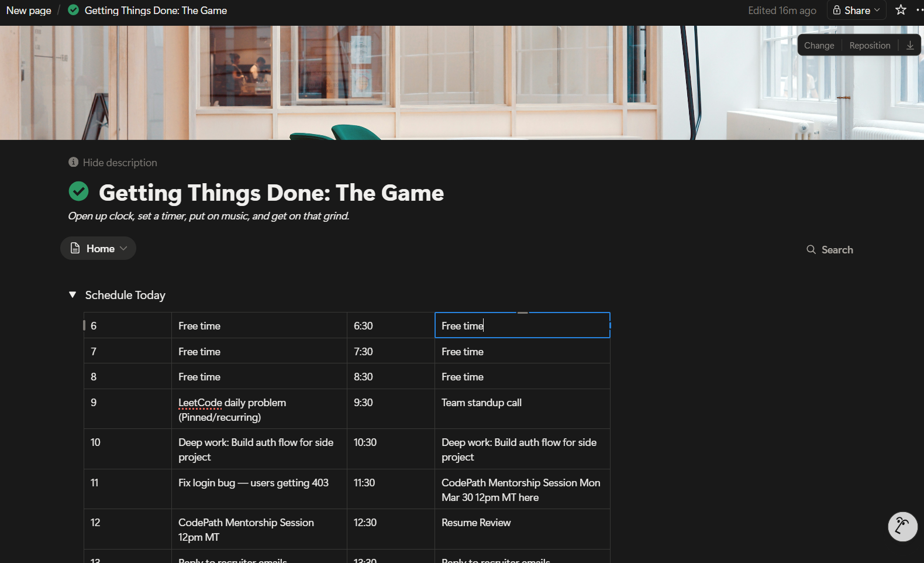The height and width of the screenshot is (563, 924).
Task: Open the more options ellipsis menu
Action: click(x=920, y=10)
